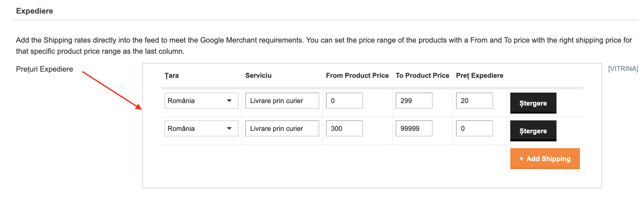The height and width of the screenshot is (200, 644).
Task: Click the To Product Price field containing 99999
Action: [414, 128]
